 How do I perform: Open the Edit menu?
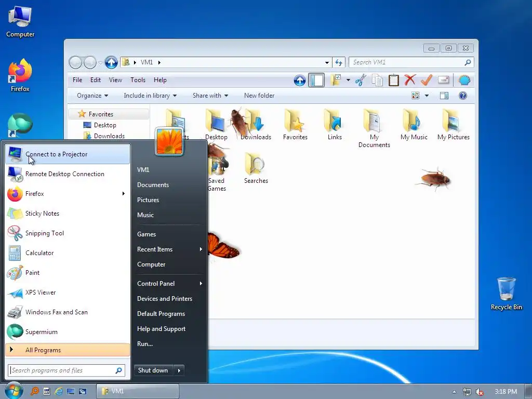(96, 80)
